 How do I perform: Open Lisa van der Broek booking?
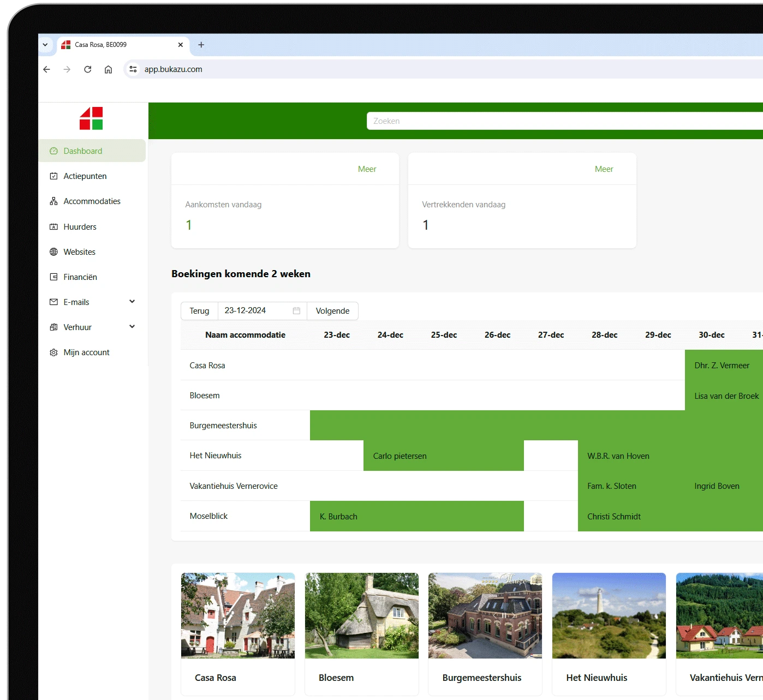[x=724, y=396]
